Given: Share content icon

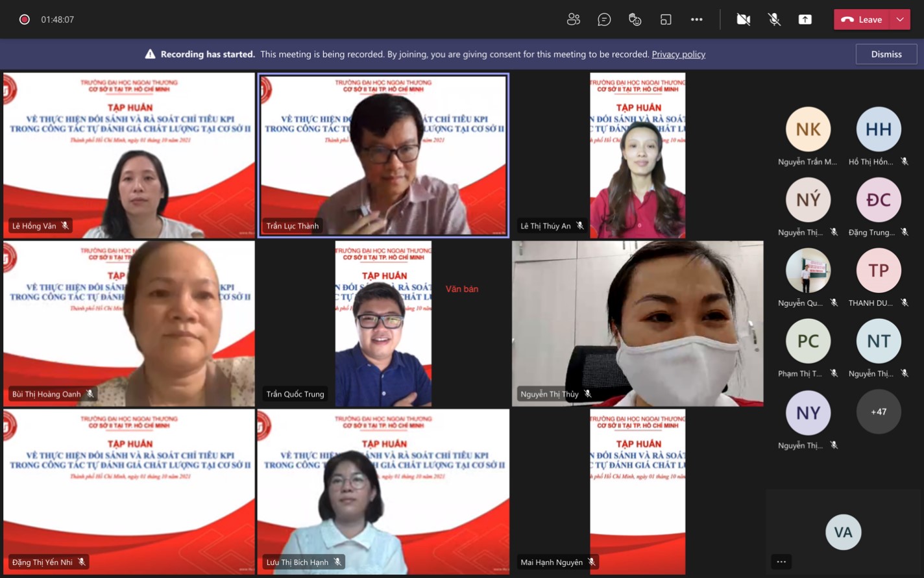Looking at the screenshot, I should 805,19.
